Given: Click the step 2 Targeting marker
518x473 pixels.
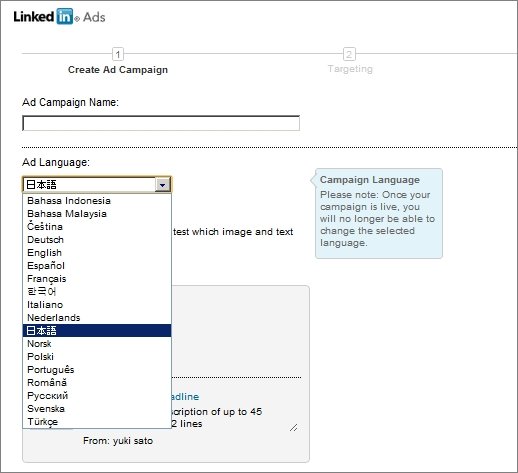Looking at the screenshot, I should click(349, 54).
